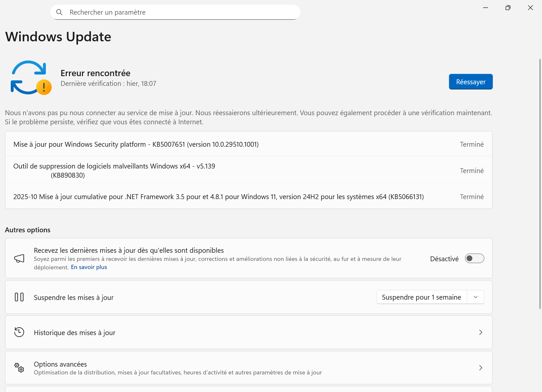Open Historique des mises à jour
The image size is (542, 392).
tap(249, 332)
